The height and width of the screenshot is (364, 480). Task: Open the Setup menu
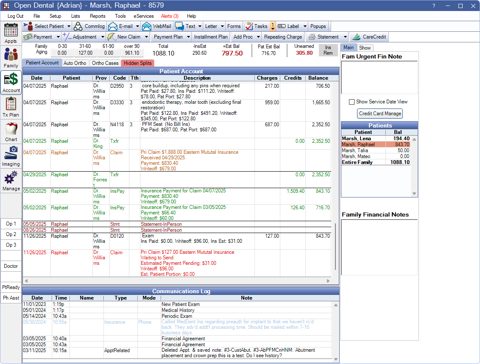click(55, 16)
